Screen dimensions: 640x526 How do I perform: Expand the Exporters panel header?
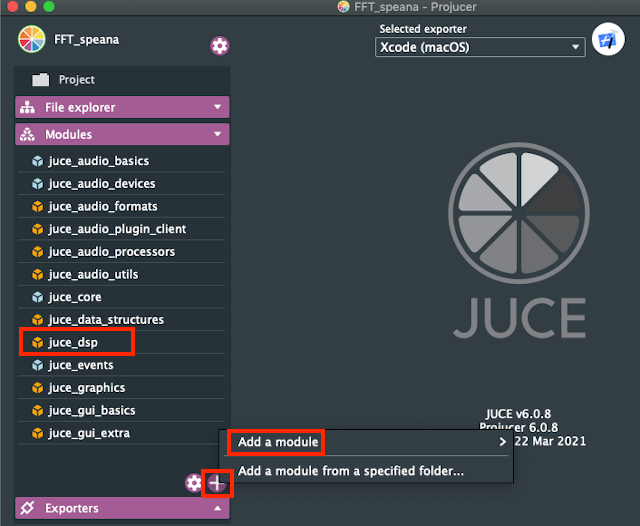(122, 508)
